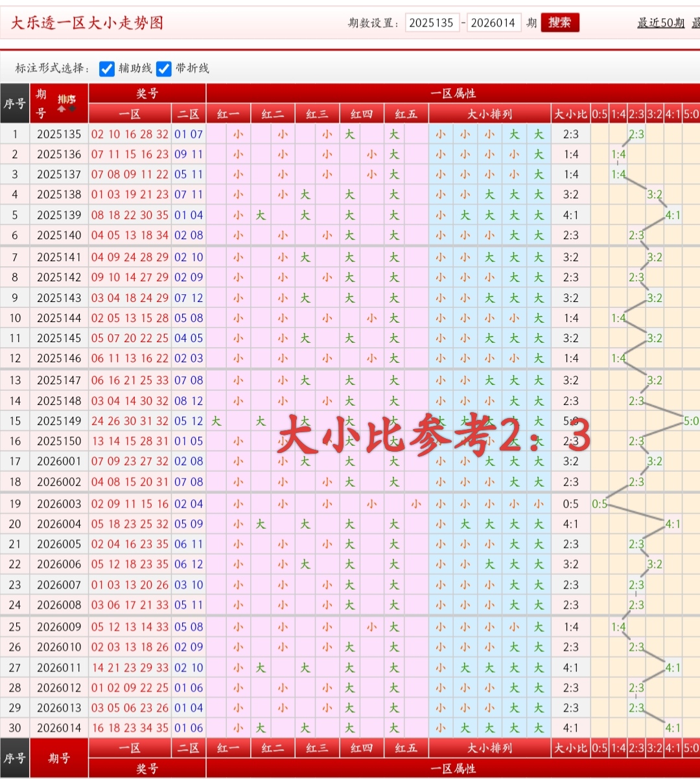Click the ascending sort arrow in 期号 header

61,110
